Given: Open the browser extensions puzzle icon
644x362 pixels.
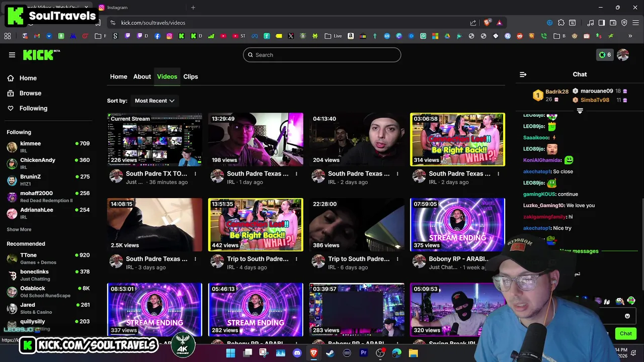Looking at the screenshot, I should [561, 23].
